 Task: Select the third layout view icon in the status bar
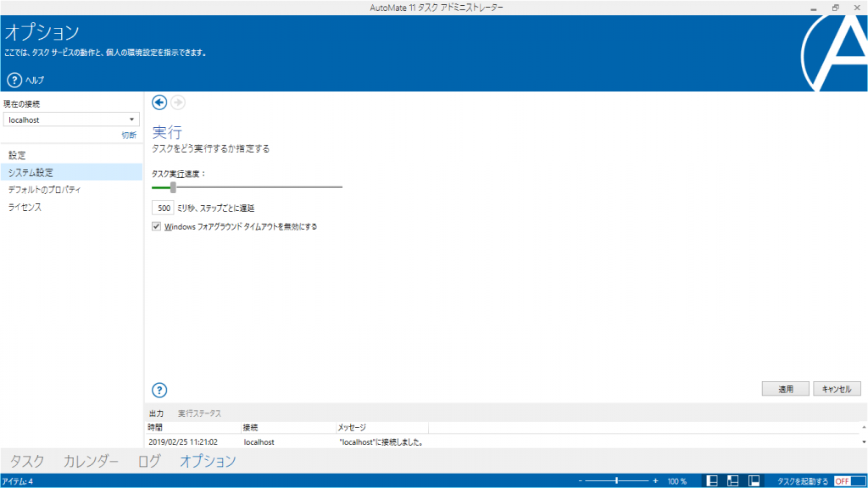[754, 481]
